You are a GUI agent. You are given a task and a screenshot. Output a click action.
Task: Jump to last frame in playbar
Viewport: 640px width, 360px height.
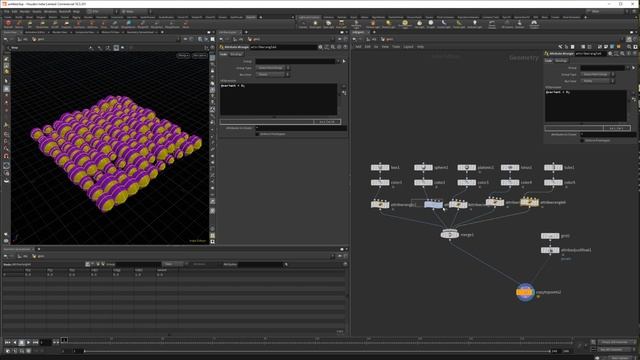point(36,342)
